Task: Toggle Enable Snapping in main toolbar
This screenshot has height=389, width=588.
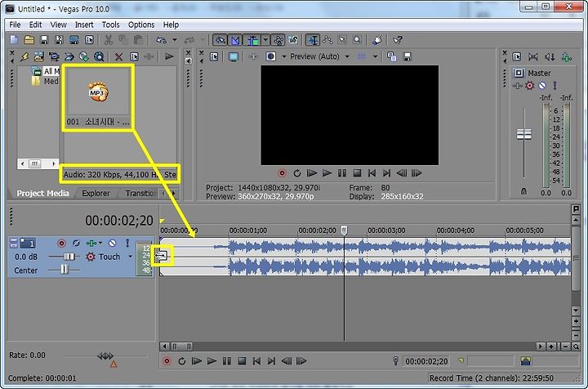Action: coord(220,40)
